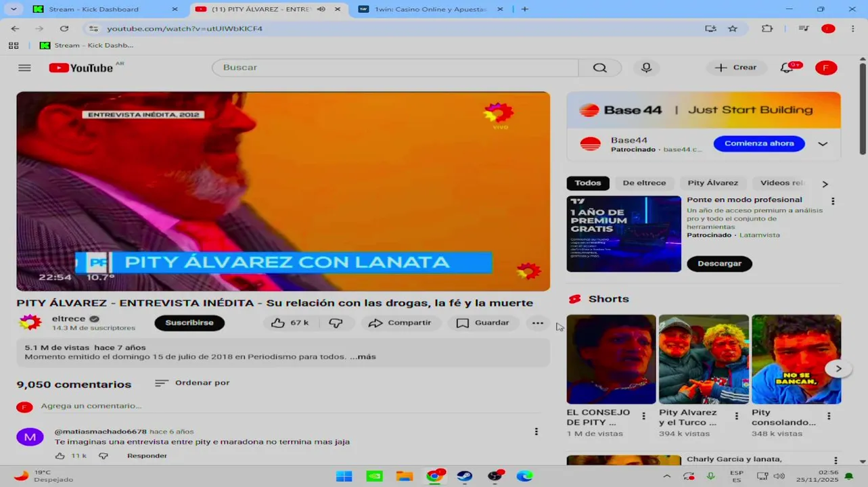Switch to the Stream - Kick Dashboard tab
868x487 pixels.
(x=105, y=9)
